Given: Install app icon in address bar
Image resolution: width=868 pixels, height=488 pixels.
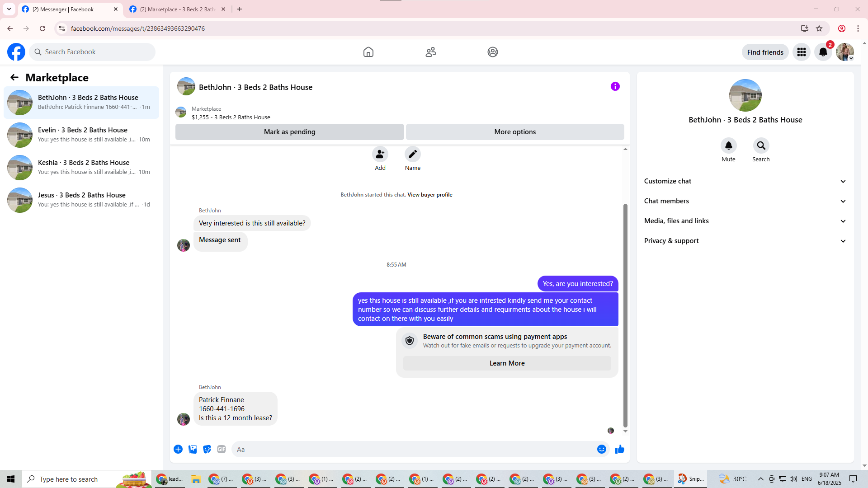Looking at the screenshot, I should point(805,28).
